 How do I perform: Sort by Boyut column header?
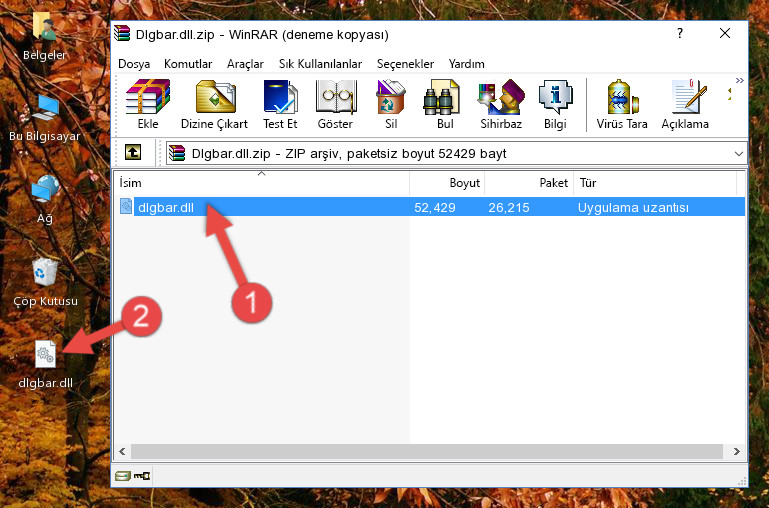click(x=447, y=182)
